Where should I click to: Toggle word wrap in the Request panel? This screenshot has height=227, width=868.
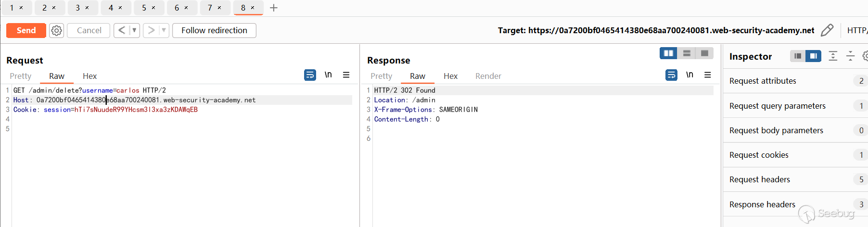pyautogui.click(x=310, y=75)
